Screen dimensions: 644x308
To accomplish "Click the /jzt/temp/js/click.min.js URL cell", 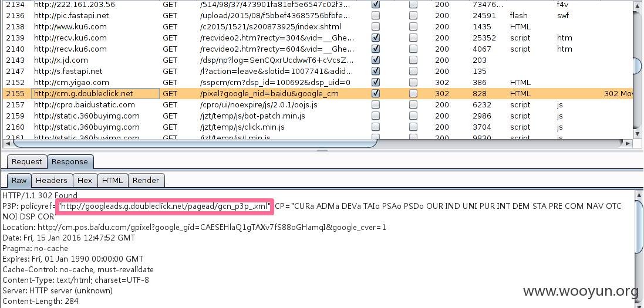I will [x=242, y=127].
